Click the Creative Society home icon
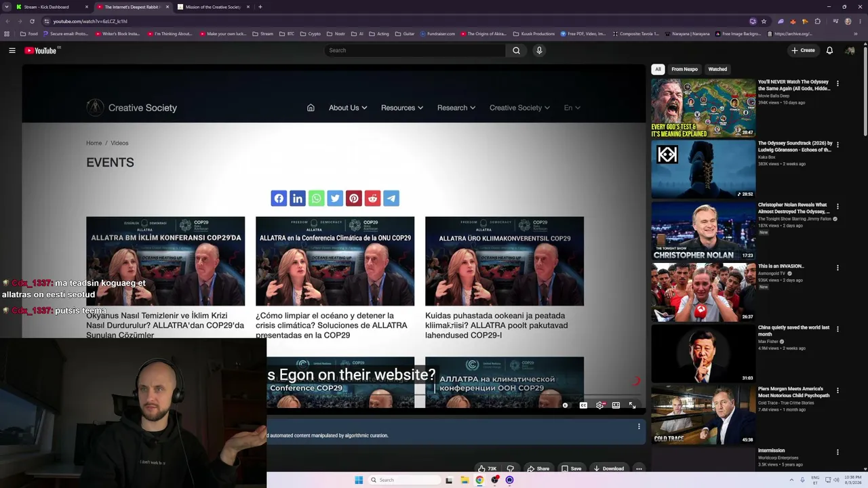The height and width of the screenshot is (488, 868). (311, 108)
